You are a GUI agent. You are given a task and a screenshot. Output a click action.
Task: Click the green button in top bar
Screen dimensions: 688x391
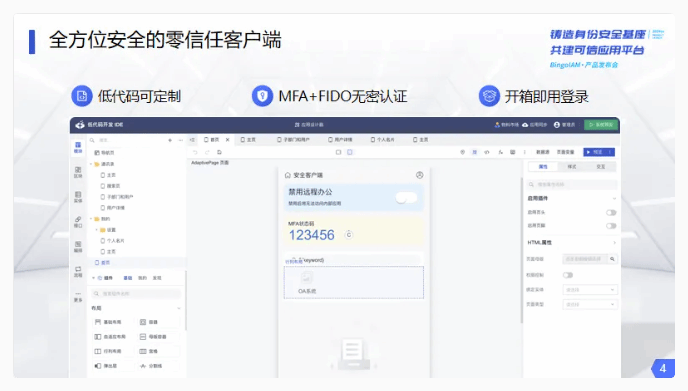601,125
